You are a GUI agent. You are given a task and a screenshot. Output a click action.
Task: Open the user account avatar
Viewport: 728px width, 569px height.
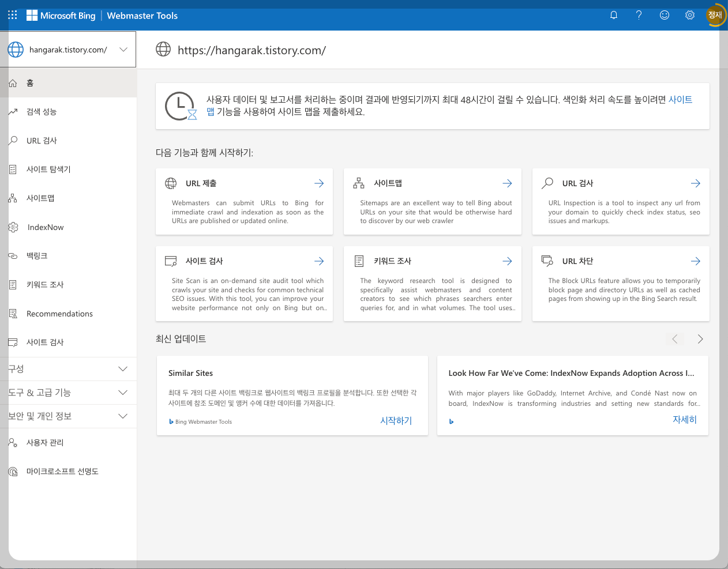point(715,16)
